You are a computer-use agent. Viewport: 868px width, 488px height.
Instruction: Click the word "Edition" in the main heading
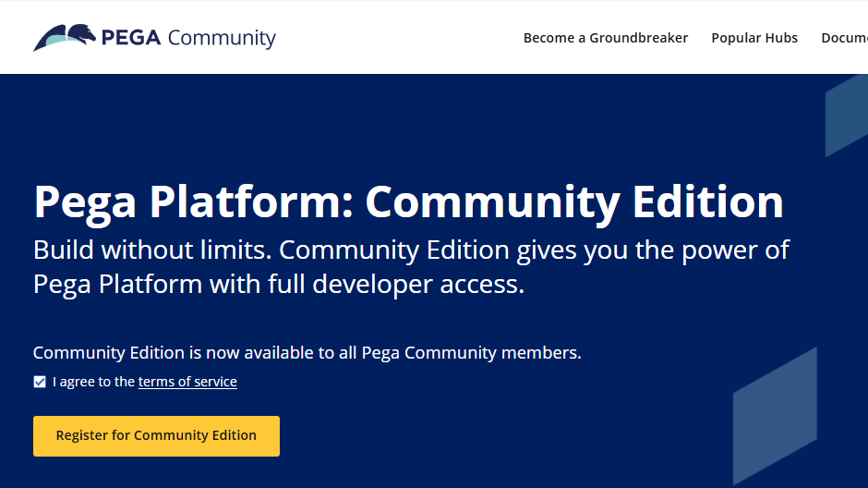coord(706,202)
